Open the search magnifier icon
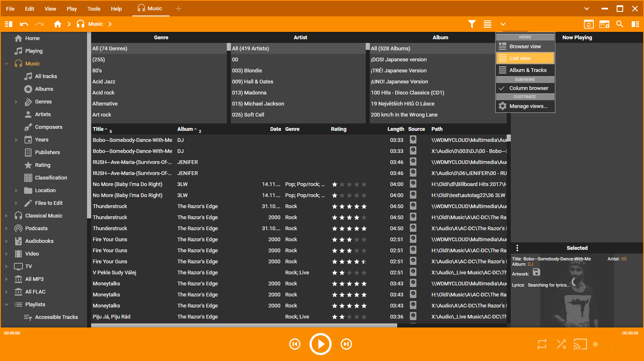This screenshot has width=644, height=361. coord(619,24)
